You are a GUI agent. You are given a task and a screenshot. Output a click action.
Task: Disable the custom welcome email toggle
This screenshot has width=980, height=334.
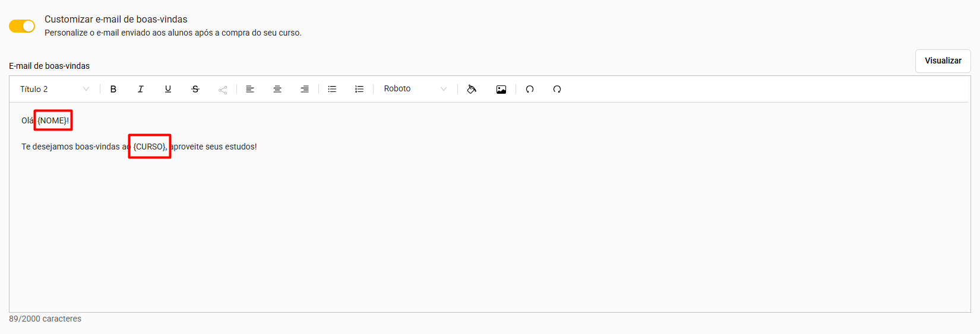point(22,26)
